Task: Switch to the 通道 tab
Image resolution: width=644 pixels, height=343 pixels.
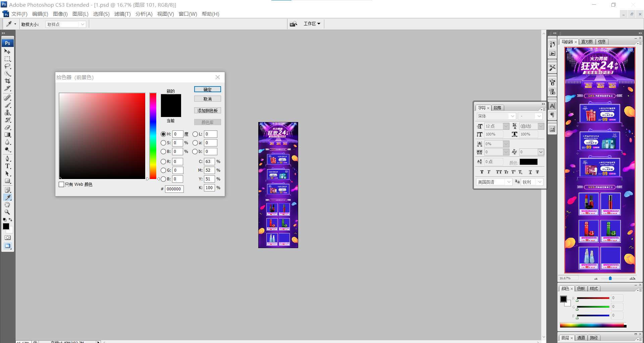Action: (x=581, y=338)
